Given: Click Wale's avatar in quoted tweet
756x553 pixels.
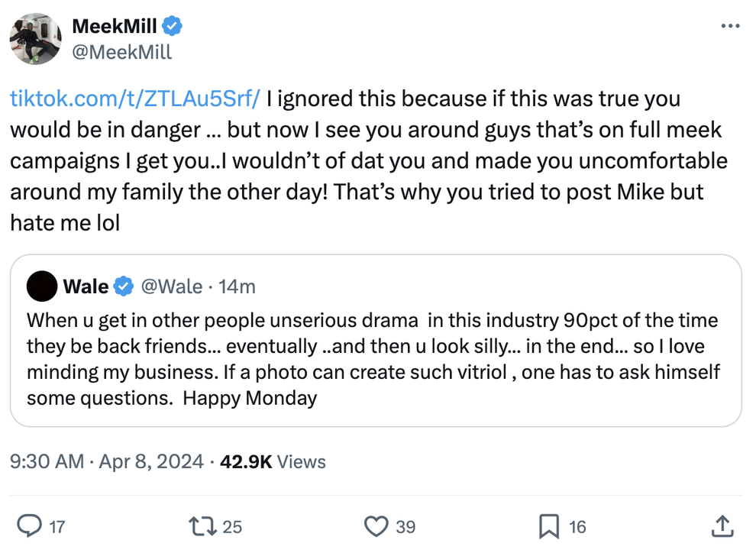Looking at the screenshot, I should pyautogui.click(x=42, y=286).
